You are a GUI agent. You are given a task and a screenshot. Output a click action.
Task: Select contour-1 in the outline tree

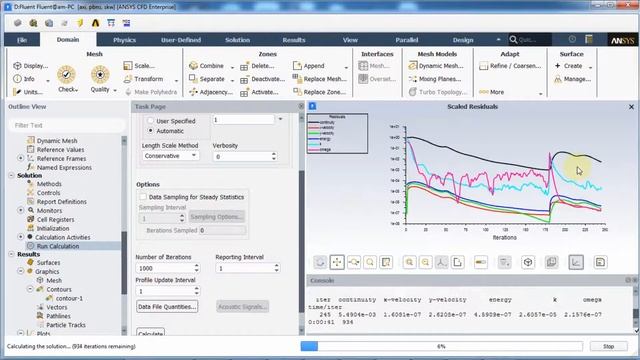click(x=69, y=298)
